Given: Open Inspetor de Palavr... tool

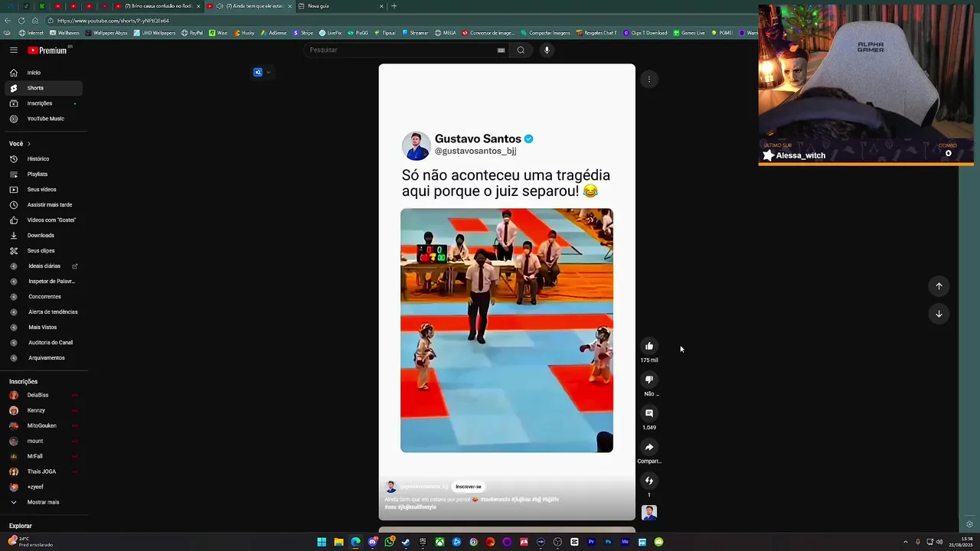Looking at the screenshot, I should click(x=44, y=282).
